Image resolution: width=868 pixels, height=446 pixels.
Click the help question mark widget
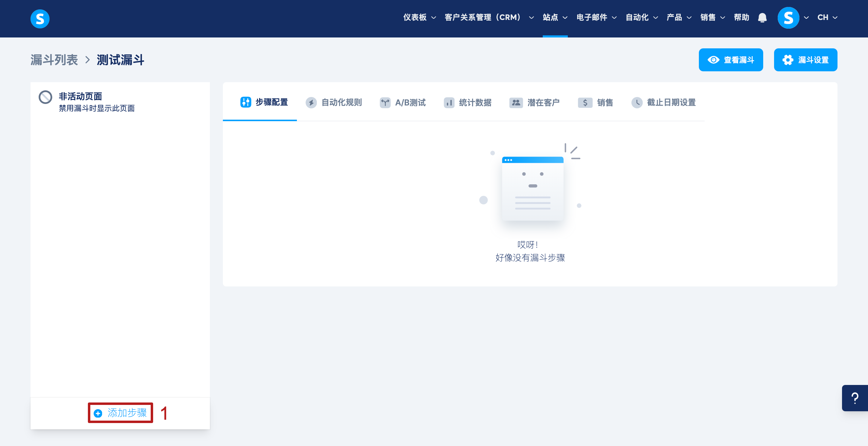855,398
